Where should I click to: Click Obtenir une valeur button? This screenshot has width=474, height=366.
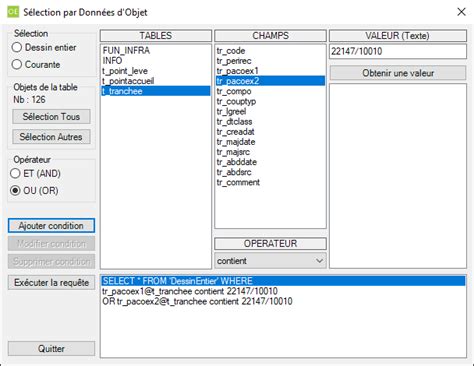[x=398, y=73]
